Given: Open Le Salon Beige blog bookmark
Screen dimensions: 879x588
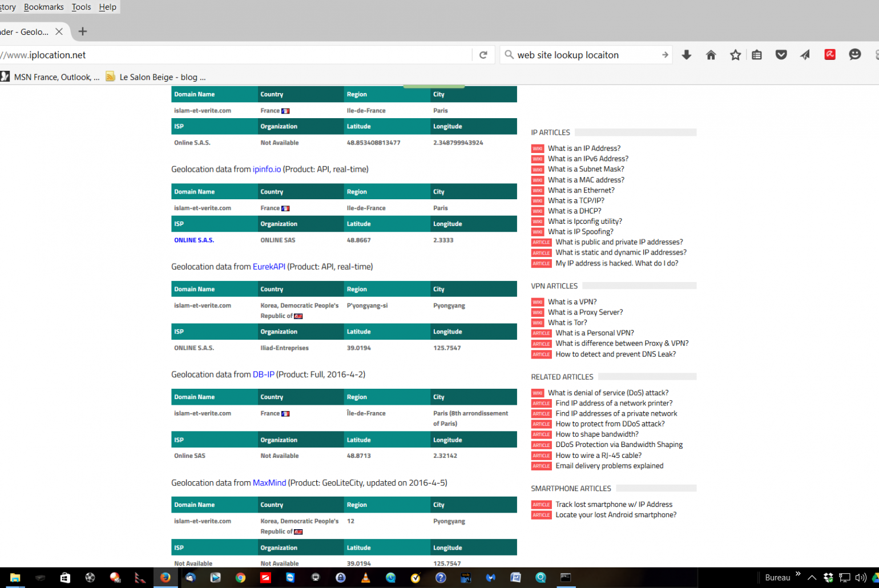Looking at the screenshot, I should [x=155, y=77].
